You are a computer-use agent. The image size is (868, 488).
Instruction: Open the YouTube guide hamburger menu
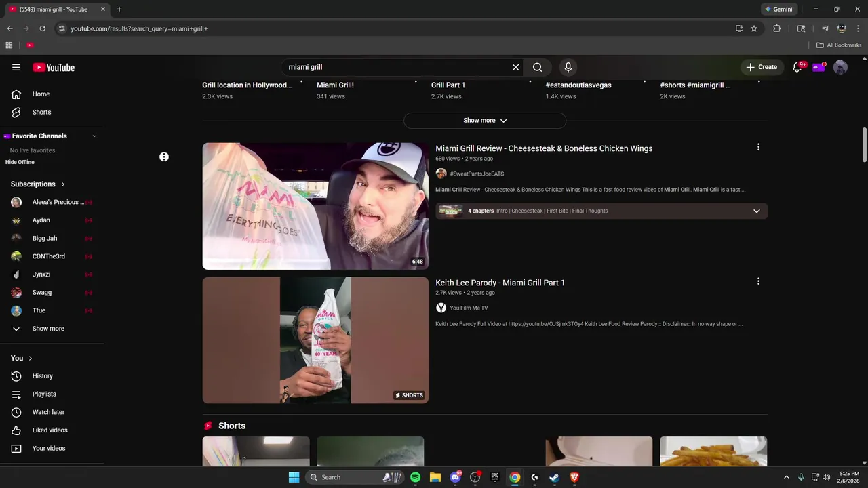click(x=16, y=67)
